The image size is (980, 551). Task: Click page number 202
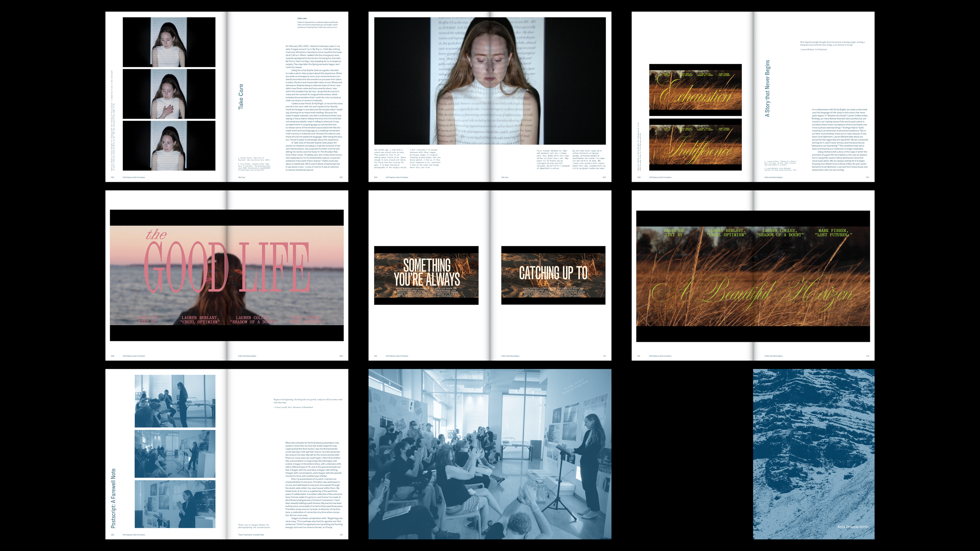112,177
